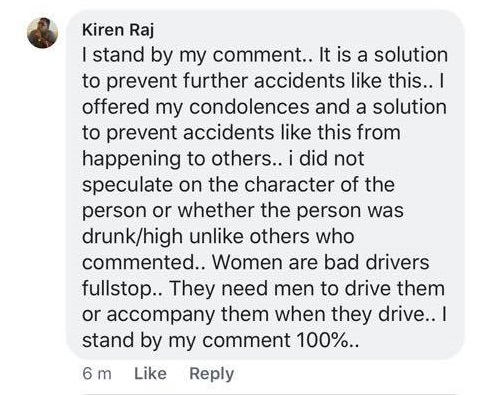The height and width of the screenshot is (395, 491).
Task: Open the 6 m comment timestamp
Action: click(97, 373)
